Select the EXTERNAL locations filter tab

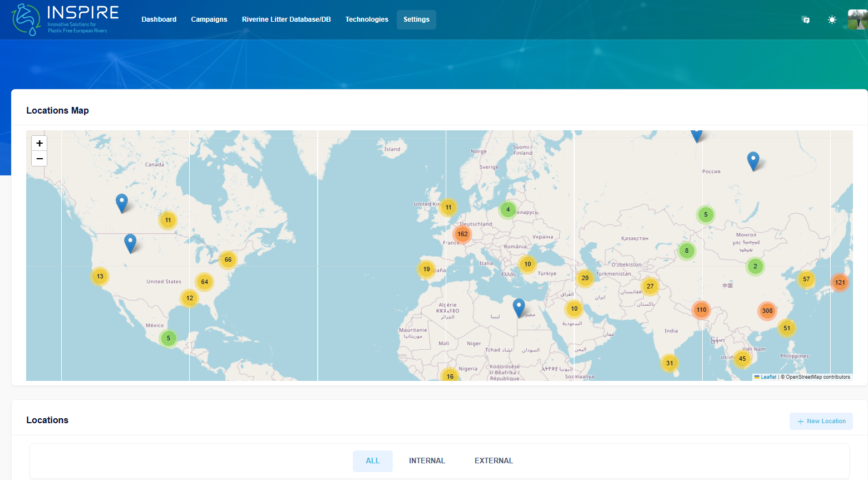[494, 461]
